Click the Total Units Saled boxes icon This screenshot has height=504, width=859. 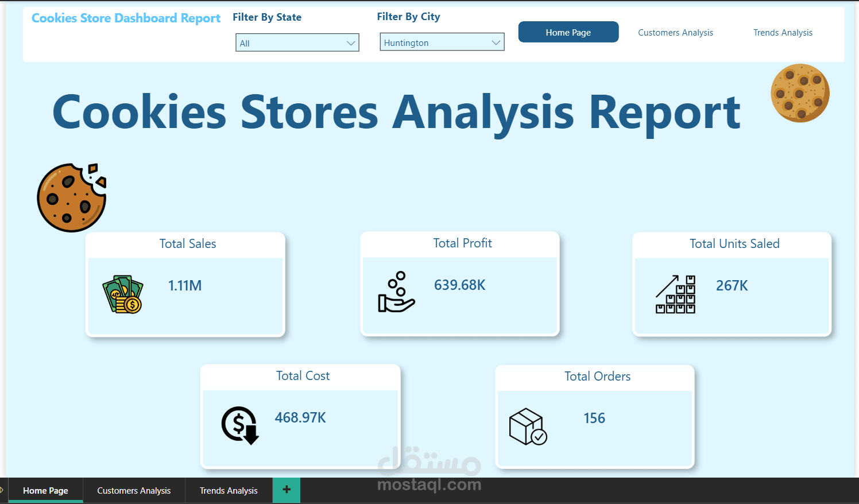point(675,294)
